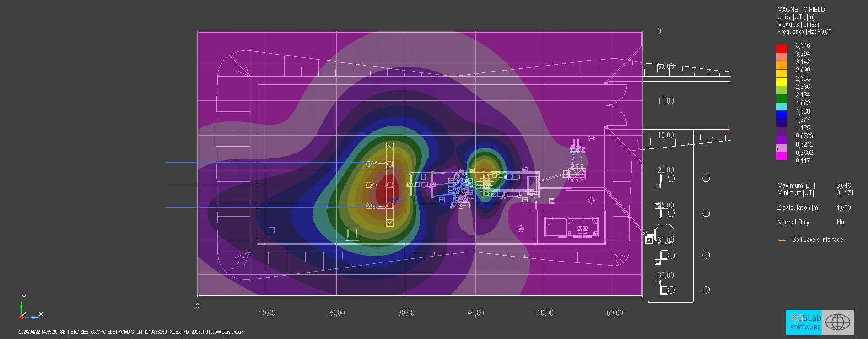Select the yellow 2,638 legend color box
Image resolution: width=868 pixels, height=339 pixels.
[x=782, y=82]
